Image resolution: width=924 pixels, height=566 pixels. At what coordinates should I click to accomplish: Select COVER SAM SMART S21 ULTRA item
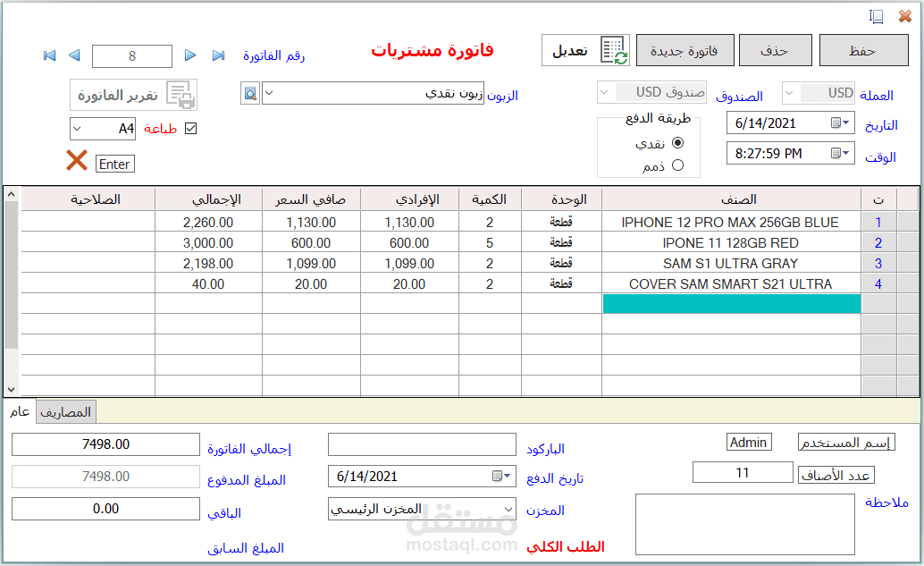click(730, 284)
